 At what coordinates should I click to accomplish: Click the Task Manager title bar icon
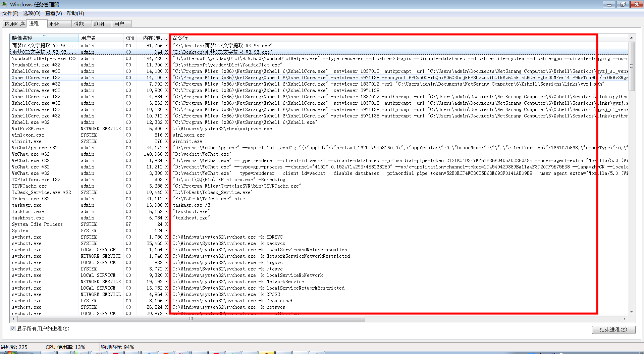[4, 4]
